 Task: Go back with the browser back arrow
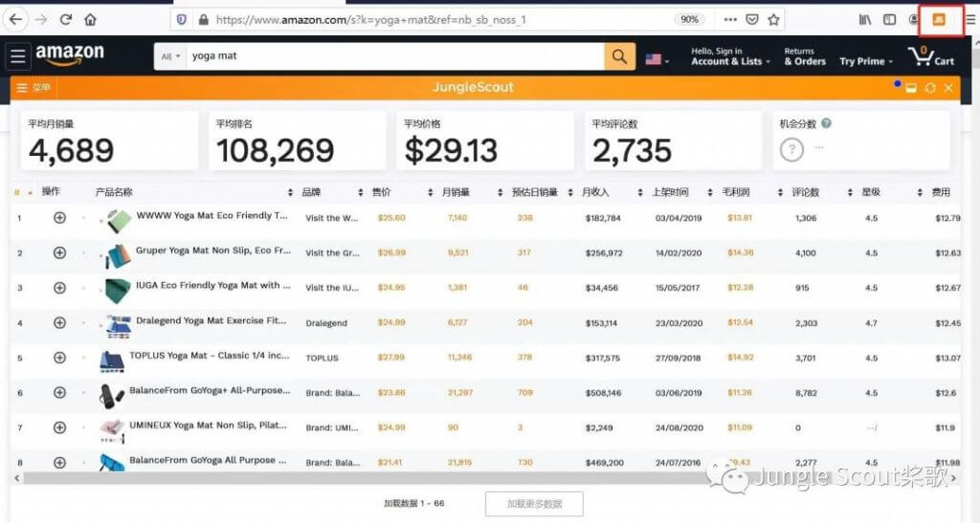coord(15,20)
